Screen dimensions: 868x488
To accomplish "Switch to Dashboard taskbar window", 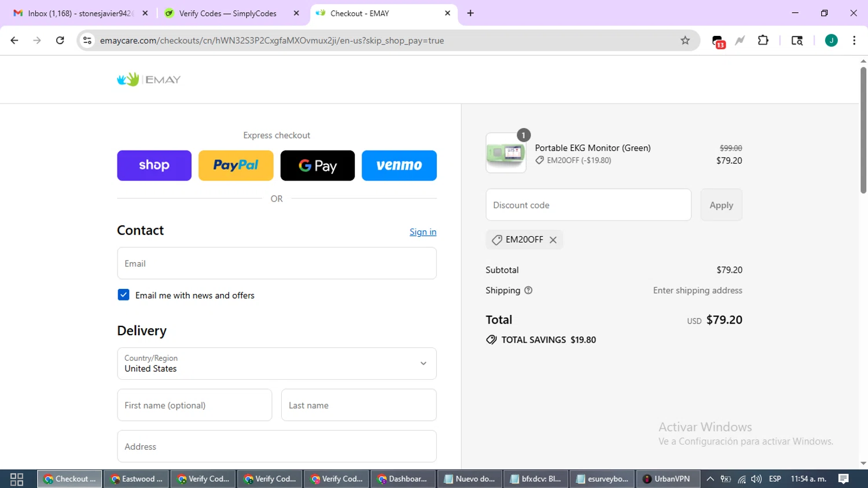I will [403, 479].
